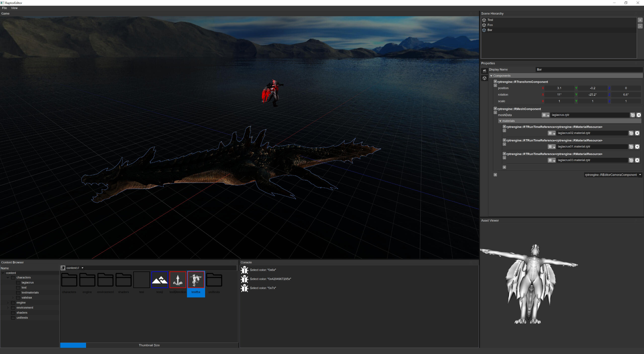Collapse the content root node
Image resolution: width=644 pixels, height=354 pixels.
point(3,273)
